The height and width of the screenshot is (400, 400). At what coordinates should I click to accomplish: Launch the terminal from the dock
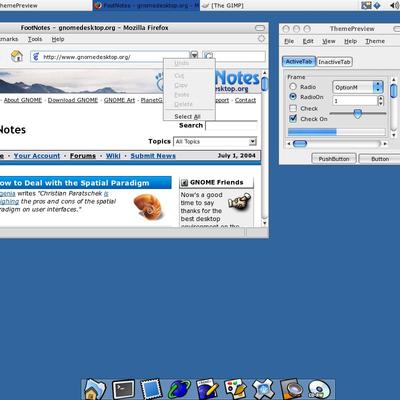point(124,389)
